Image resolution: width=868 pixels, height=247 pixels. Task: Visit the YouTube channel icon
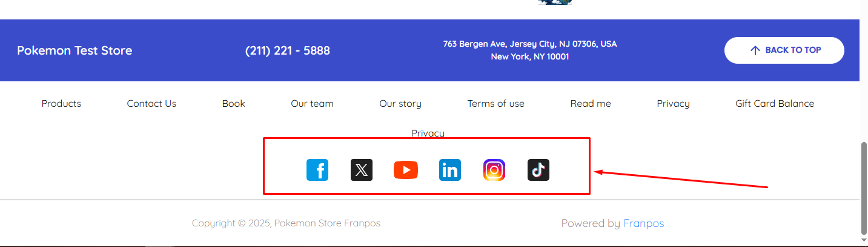(x=406, y=170)
